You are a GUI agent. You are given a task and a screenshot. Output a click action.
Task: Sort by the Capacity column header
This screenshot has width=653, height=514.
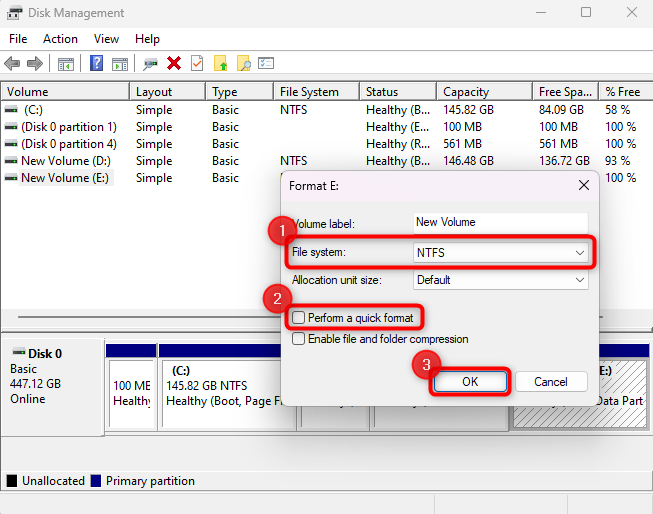coord(466,92)
